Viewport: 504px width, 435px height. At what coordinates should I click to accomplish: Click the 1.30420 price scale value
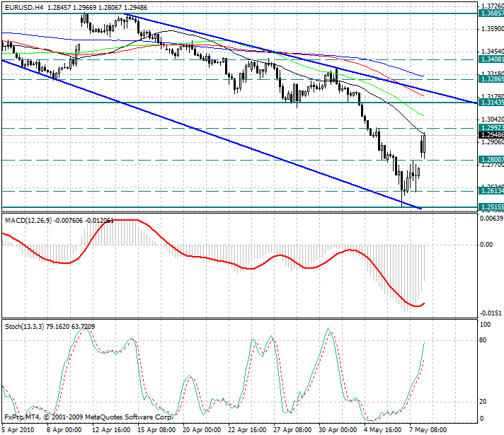click(493, 120)
